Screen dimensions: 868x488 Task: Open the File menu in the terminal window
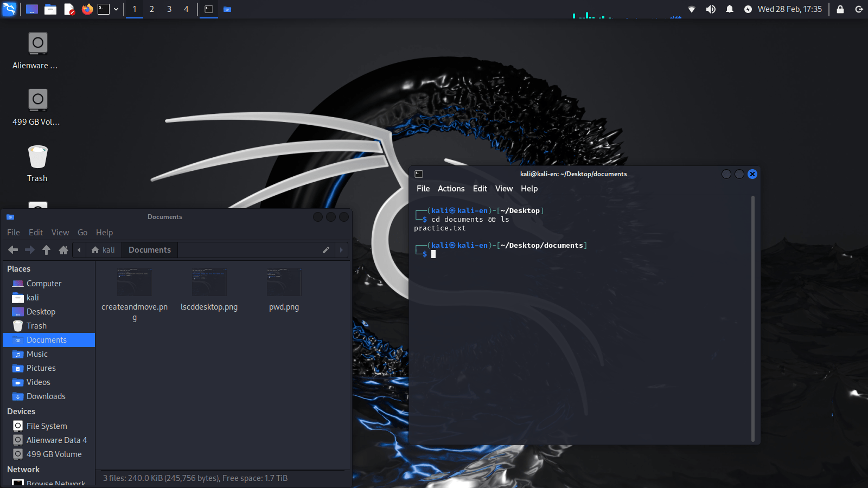click(423, 189)
